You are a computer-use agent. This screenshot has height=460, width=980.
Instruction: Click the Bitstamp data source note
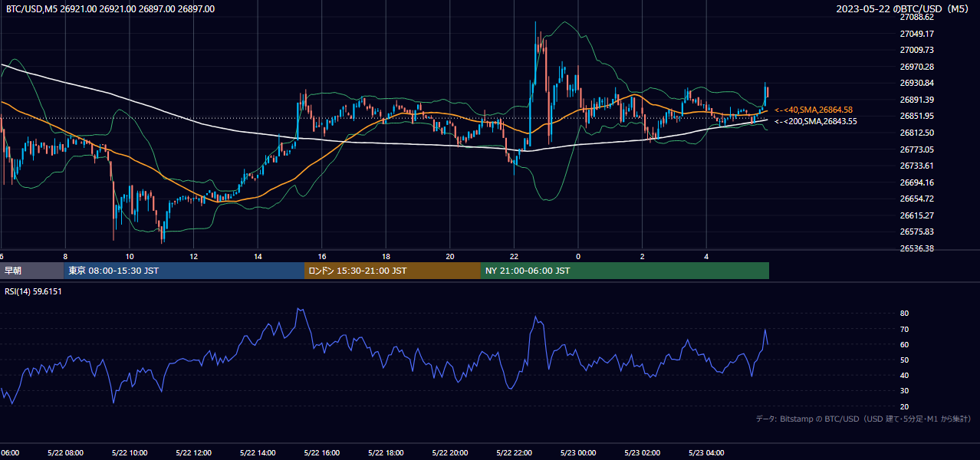pos(863,419)
